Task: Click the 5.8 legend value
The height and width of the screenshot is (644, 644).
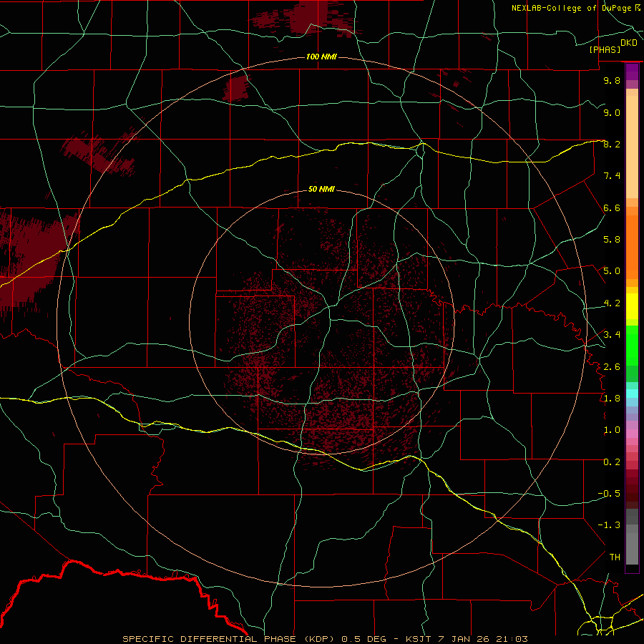Action: pyautogui.click(x=612, y=240)
